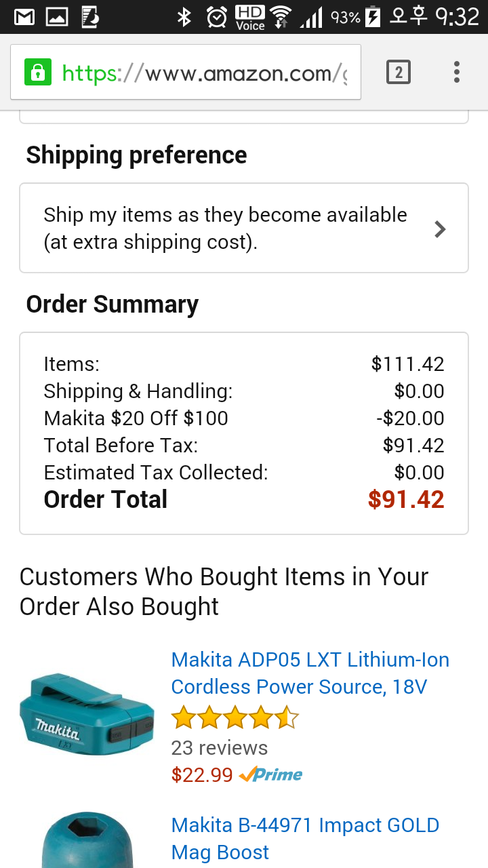The image size is (488, 868).
Task: Tap the green secure padlock icon
Action: 38,72
